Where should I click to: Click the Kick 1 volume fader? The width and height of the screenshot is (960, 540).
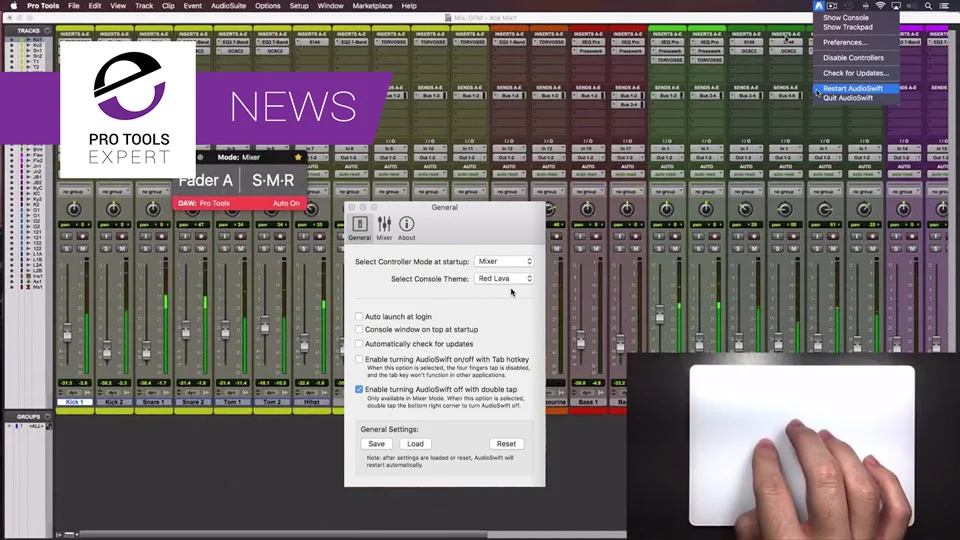(68, 332)
